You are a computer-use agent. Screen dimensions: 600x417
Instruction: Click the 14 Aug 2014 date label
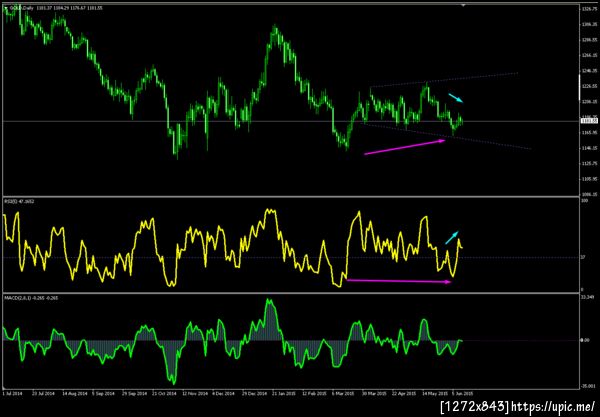(73, 393)
